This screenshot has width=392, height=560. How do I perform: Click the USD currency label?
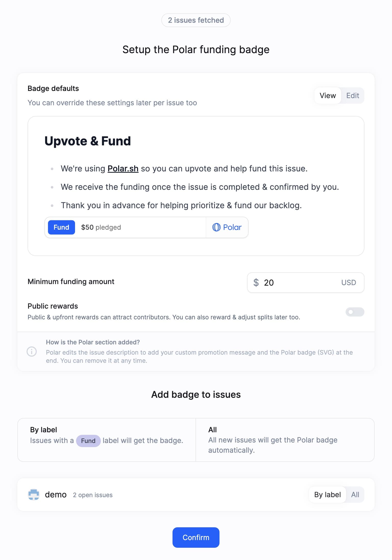point(349,283)
